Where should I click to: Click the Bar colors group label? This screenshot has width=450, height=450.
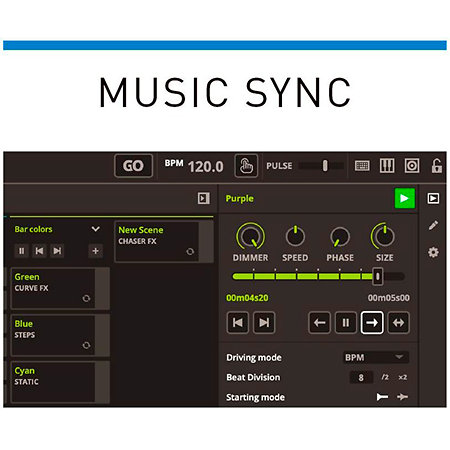[x=33, y=229]
